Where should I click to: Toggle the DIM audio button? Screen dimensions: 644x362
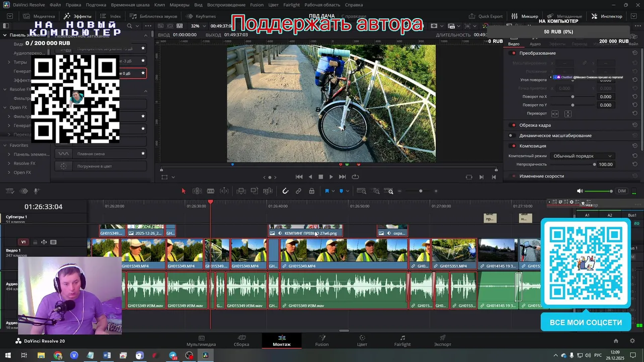(x=622, y=191)
